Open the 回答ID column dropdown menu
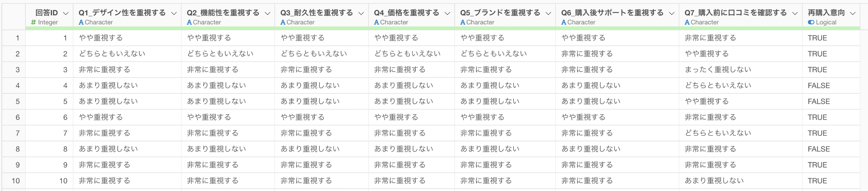The image size is (868, 191). coord(66,13)
